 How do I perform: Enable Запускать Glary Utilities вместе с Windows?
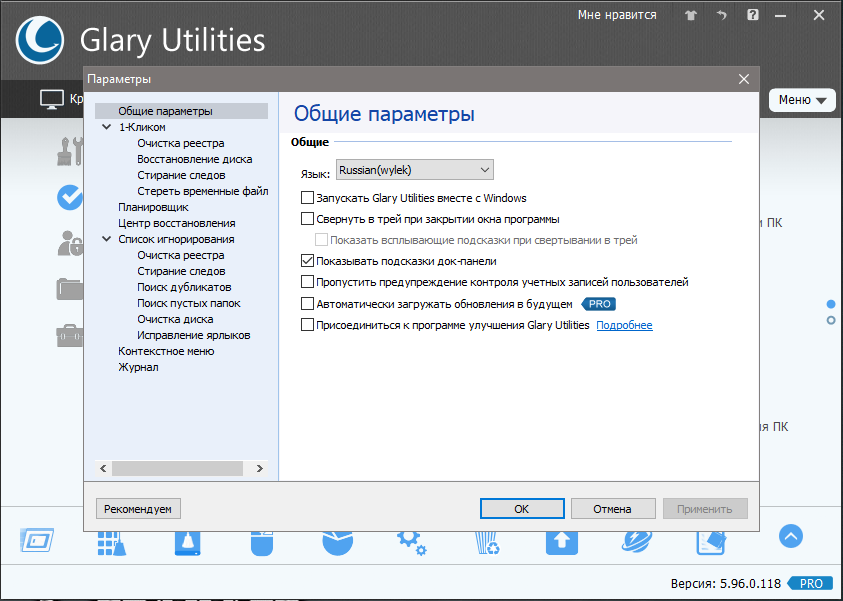[307, 198]
